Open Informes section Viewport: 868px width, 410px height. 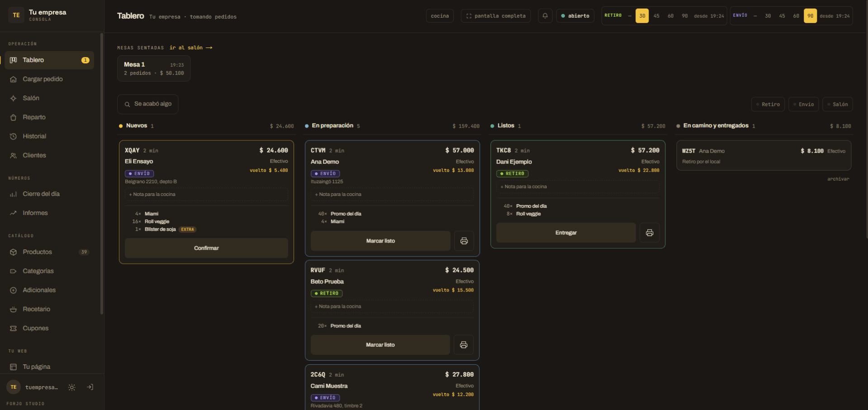49,213
